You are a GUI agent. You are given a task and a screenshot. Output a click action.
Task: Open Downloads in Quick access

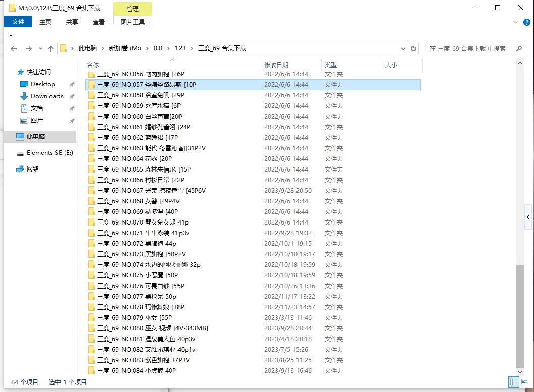(47, 96)
